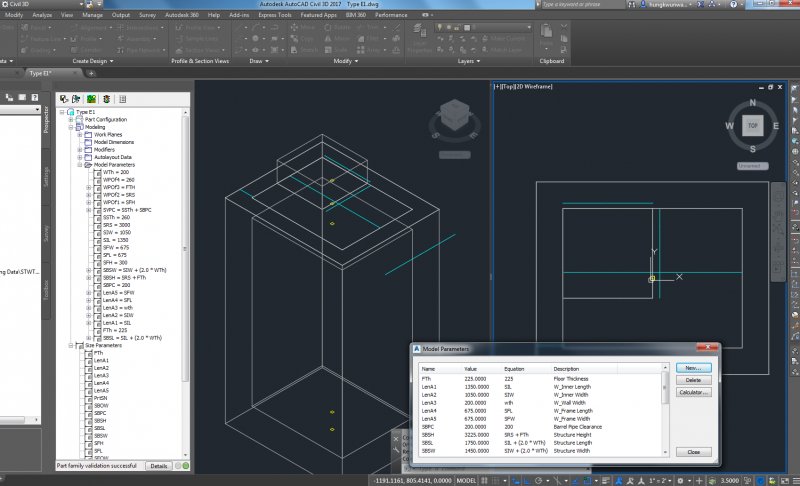Click the TOP face of the ViewCube
Viewport: 800px width, 486px height.
753,125
